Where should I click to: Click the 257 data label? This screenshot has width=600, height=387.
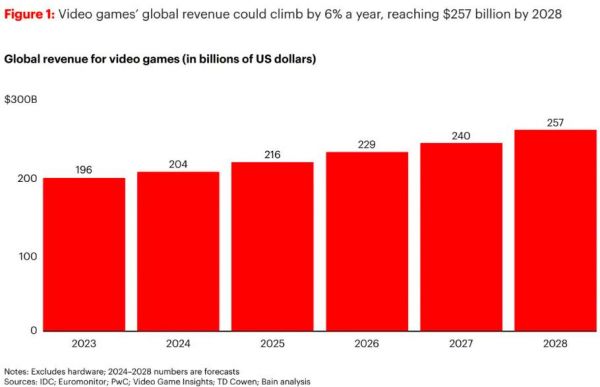click(x=555, y=123)
